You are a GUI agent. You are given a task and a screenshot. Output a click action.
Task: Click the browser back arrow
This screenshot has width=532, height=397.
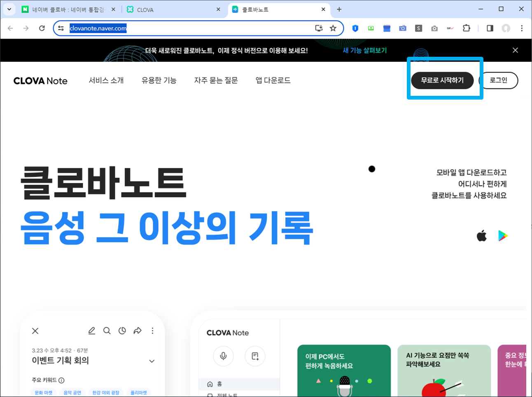(x=10, y=28)
